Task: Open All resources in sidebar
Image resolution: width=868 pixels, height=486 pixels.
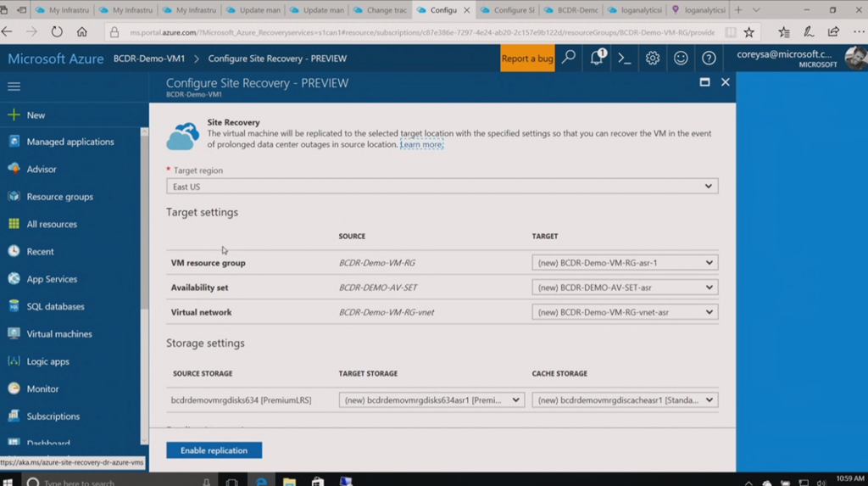Action: click(52, 224)
